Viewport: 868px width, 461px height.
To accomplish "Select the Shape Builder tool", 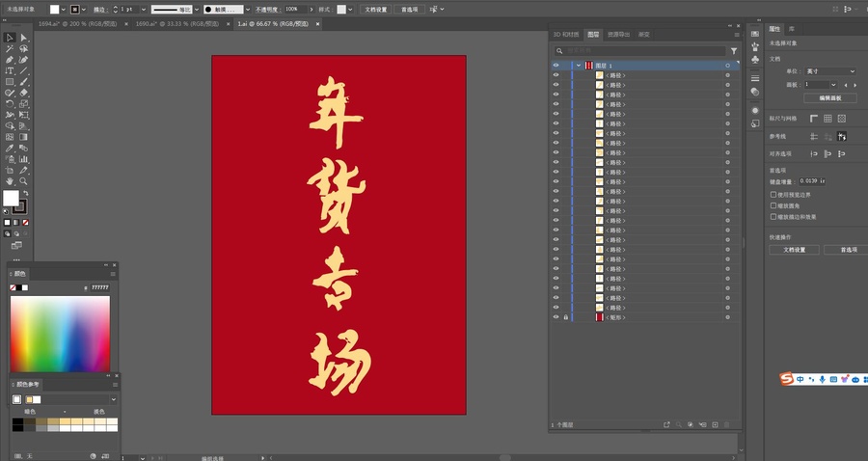I will pos(10,126).
